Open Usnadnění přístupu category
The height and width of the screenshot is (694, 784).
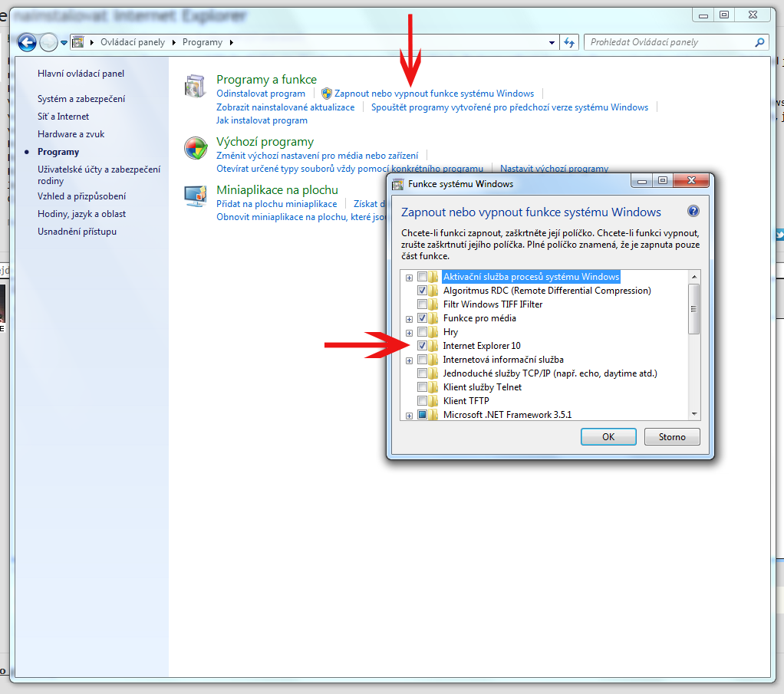(x=77, y=232)
